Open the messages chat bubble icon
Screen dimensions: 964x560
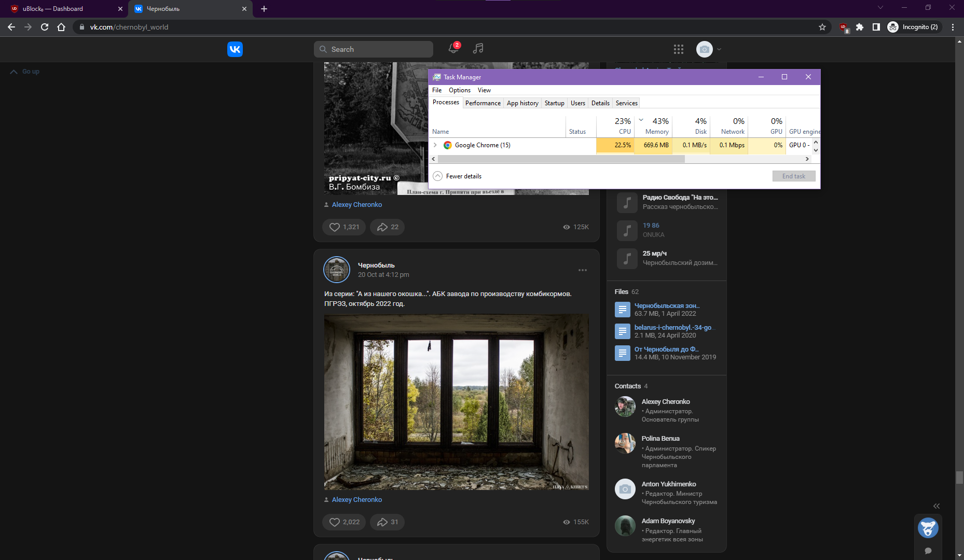(928, 551)
